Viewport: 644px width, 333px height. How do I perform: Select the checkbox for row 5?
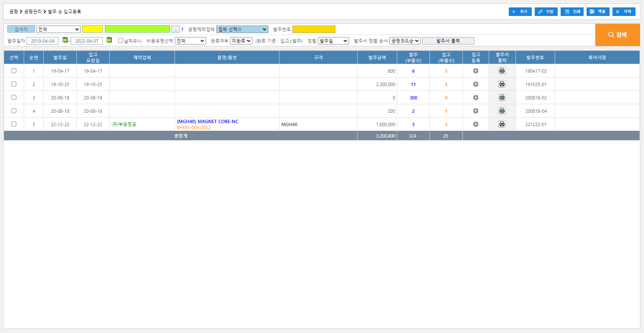click(x=14, y=124)
